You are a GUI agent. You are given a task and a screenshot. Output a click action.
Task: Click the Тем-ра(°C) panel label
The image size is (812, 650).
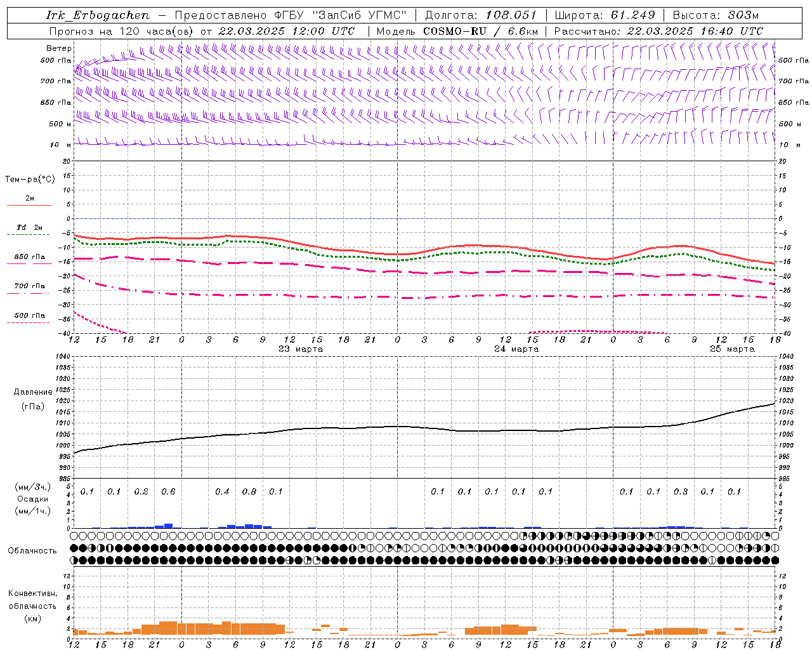click(30, 179)
